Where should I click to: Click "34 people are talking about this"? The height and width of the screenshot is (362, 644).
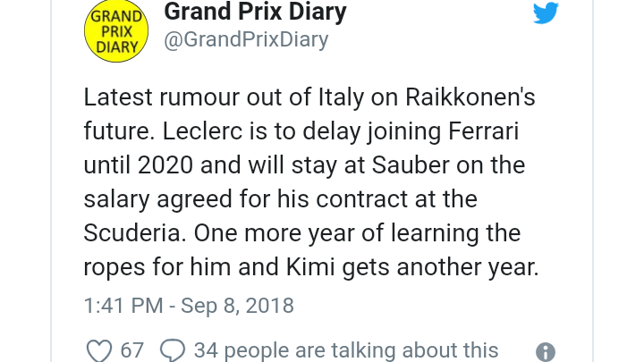(346, 350)
